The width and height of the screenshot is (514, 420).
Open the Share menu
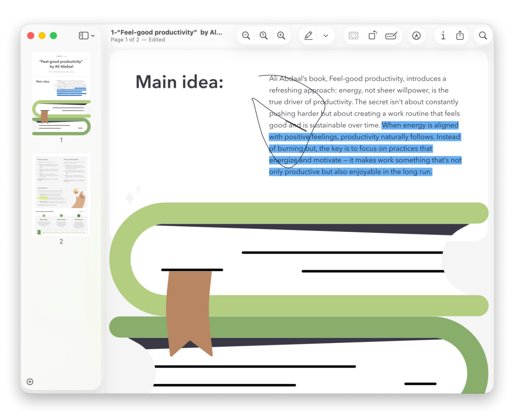(460, 35)
